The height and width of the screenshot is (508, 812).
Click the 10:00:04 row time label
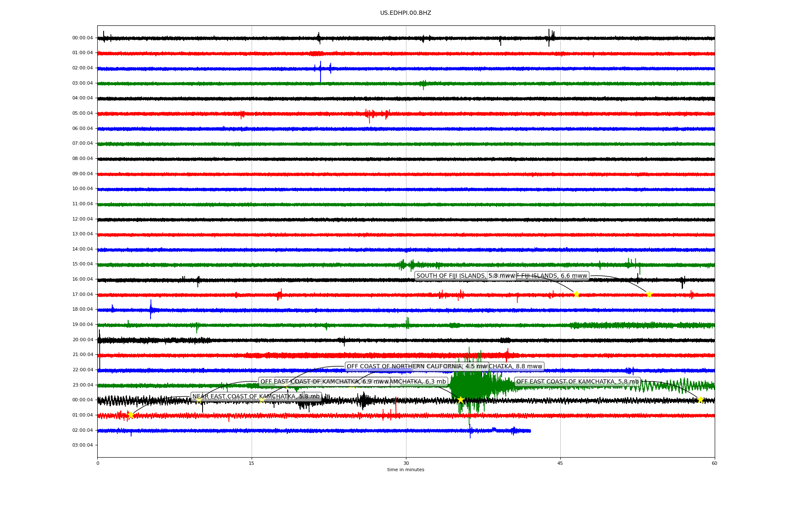point(82,189)
